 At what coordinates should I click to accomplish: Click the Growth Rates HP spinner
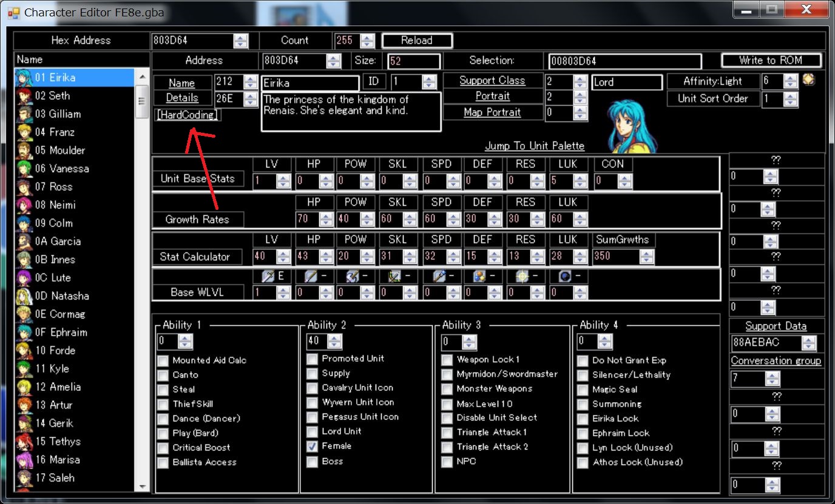(326, 220)
